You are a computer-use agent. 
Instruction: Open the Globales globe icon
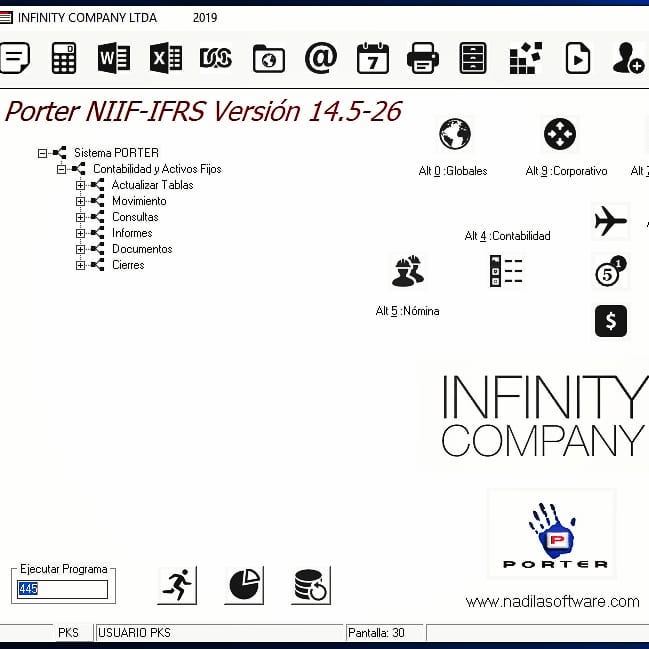[x=455, y=134]
